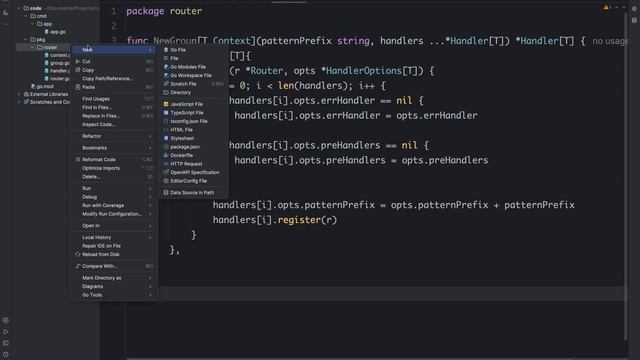Click the Stylesheet icon

(x=166, y=138)
